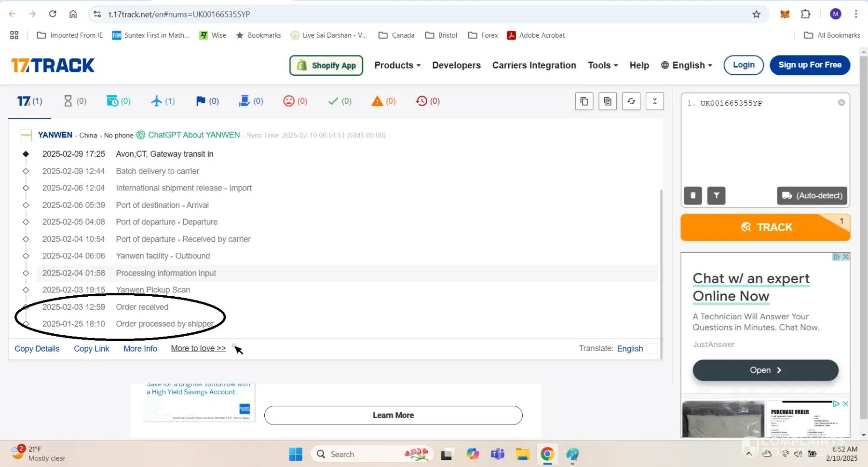Show delivered packages with the green checkmark
This screenshot has height=467, width=868.
pos(339,101)
